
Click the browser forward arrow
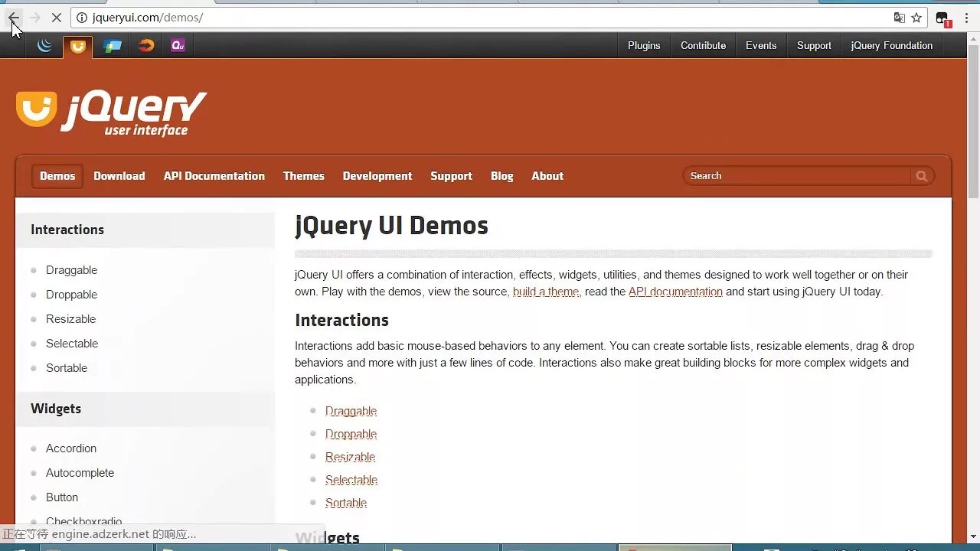(x=34, y=18)
